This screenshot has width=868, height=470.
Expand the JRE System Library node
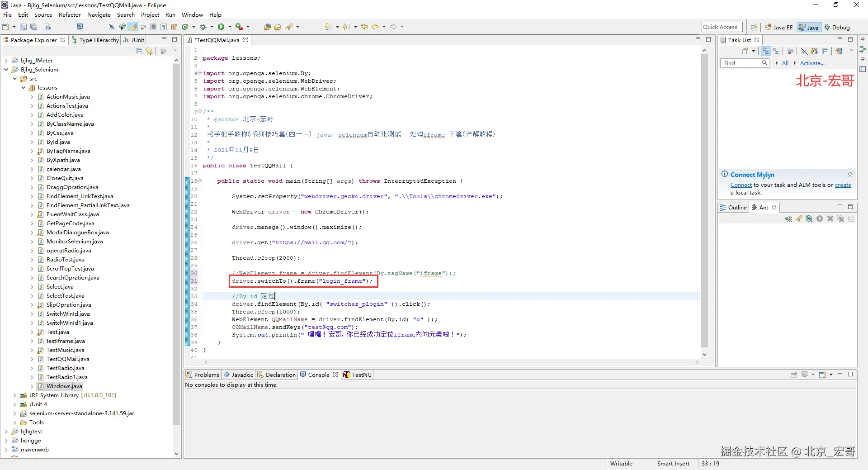15,395
